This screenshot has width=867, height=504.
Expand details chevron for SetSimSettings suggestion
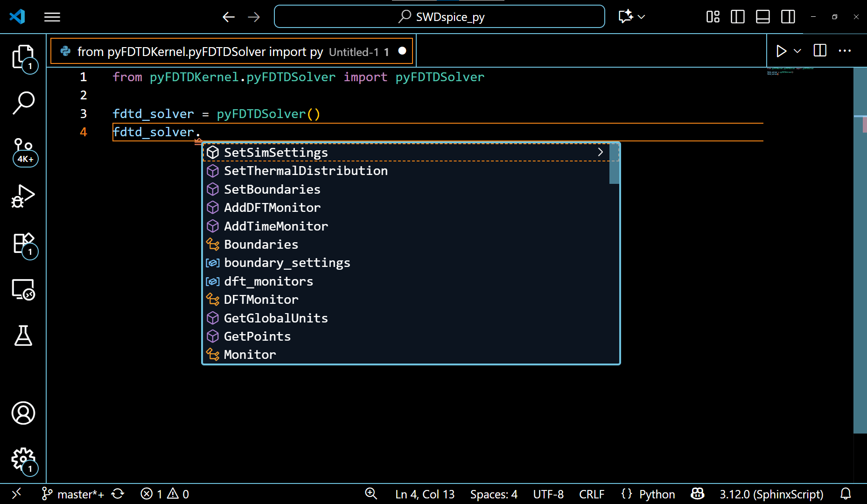click(x=600, y=152)
